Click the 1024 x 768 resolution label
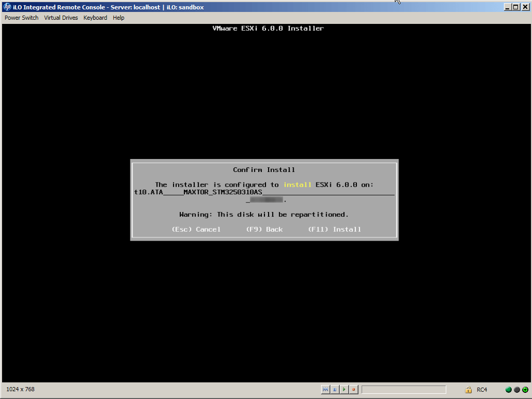 [x=21, y=389]
